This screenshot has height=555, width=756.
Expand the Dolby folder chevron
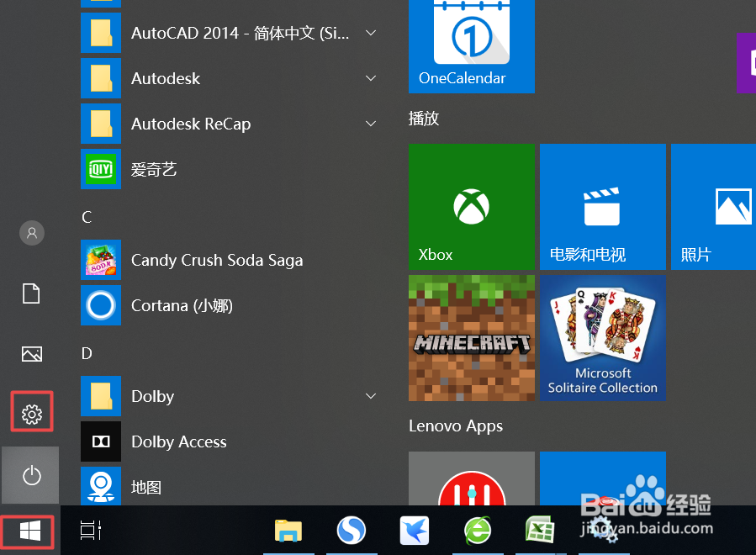click(371, 396)
